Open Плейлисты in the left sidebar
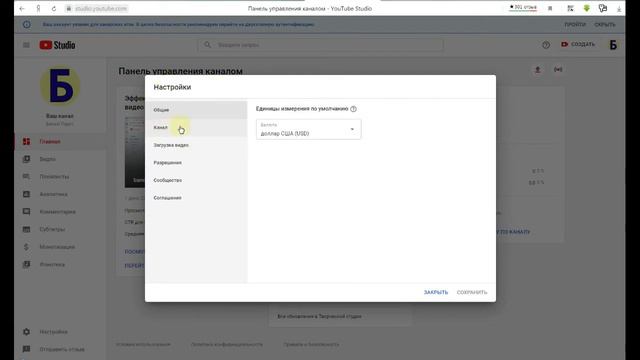The image size is (640, 360). click(x=60, y=177)
